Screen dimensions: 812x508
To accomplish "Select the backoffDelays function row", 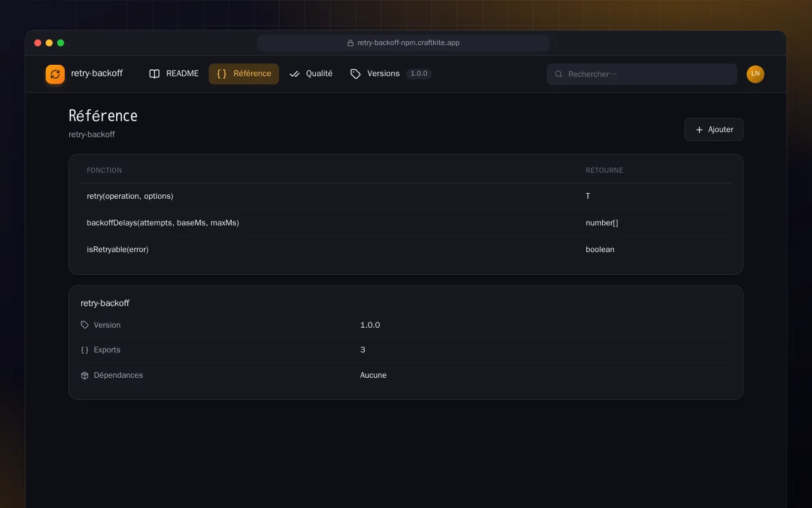I will click(406, 223).
